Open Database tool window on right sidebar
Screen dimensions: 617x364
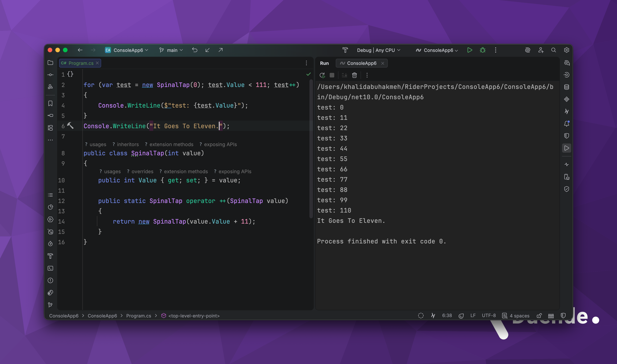point(566,87)
